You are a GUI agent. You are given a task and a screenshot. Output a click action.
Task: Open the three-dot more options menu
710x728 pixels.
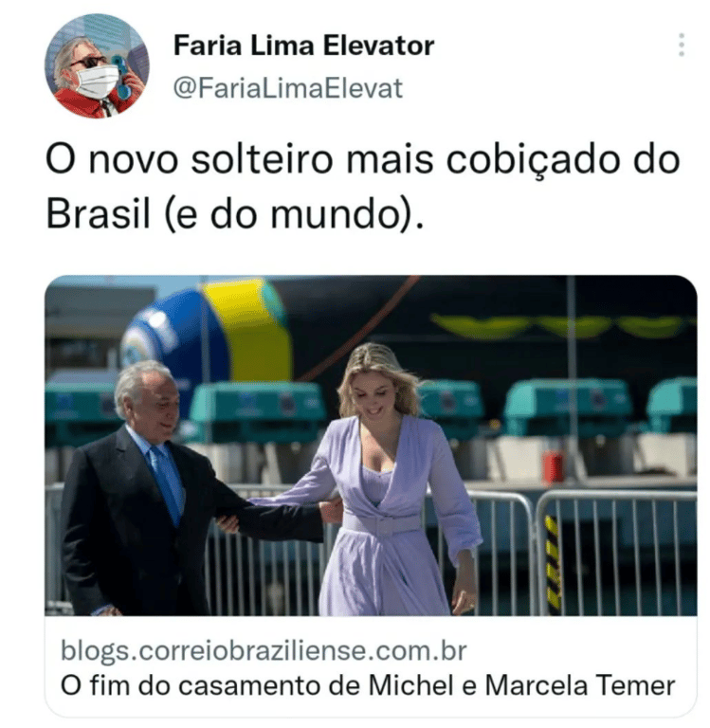(x=682, y=45)
